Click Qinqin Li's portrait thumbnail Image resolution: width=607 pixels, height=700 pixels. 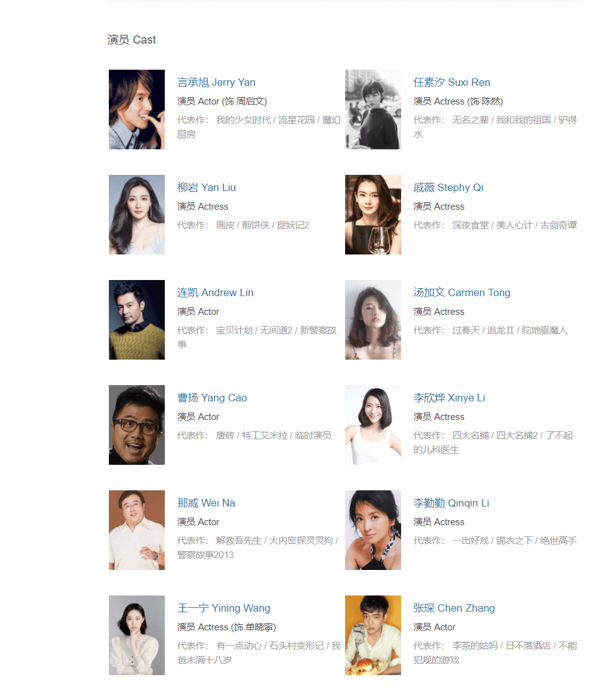(373, 530)
